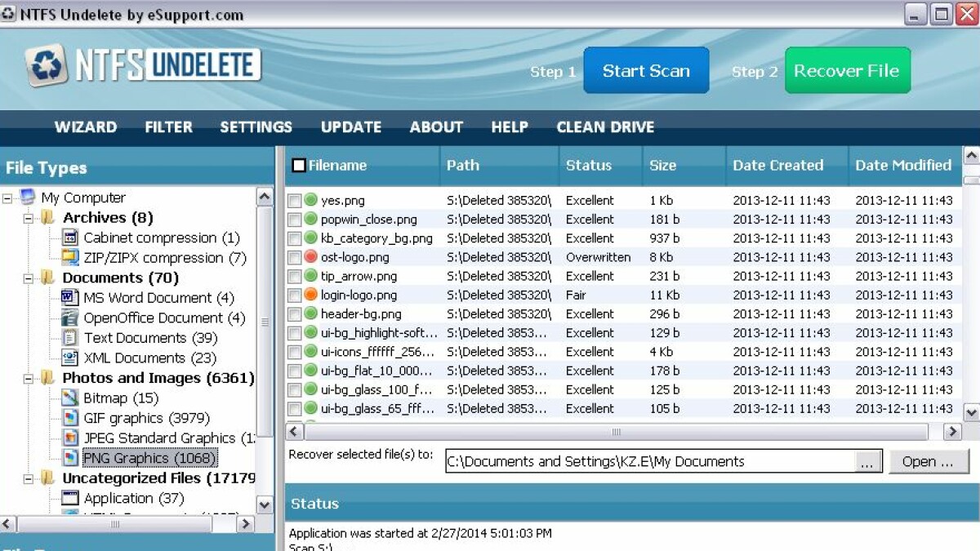Collapse the Archives tree node
This screenshot has height=551, width=980.
coord(29,218)
